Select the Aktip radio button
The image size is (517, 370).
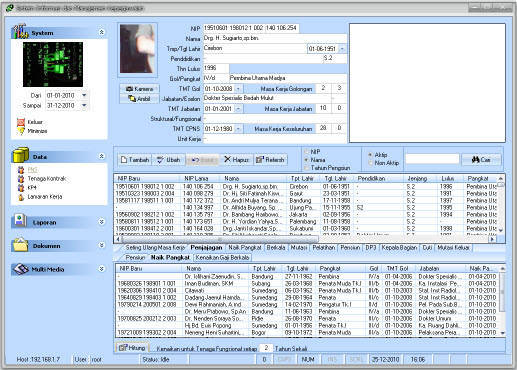[370, 155]
